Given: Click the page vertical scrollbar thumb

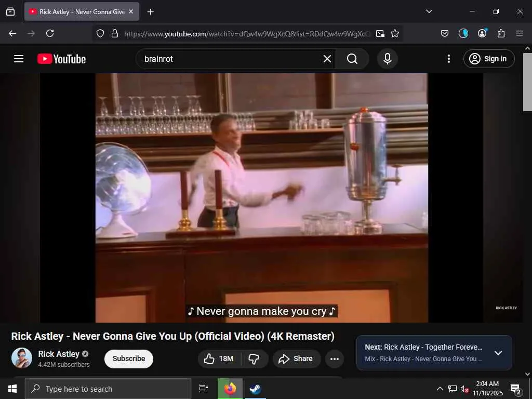Looking at the screenshot, I should coord(527,82).
